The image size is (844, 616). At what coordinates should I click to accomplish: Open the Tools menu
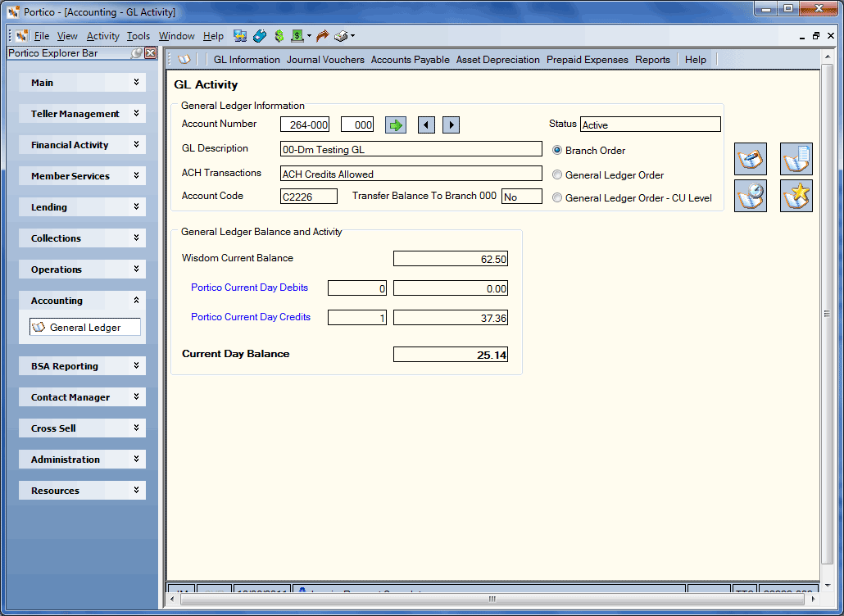click(138, 36)
